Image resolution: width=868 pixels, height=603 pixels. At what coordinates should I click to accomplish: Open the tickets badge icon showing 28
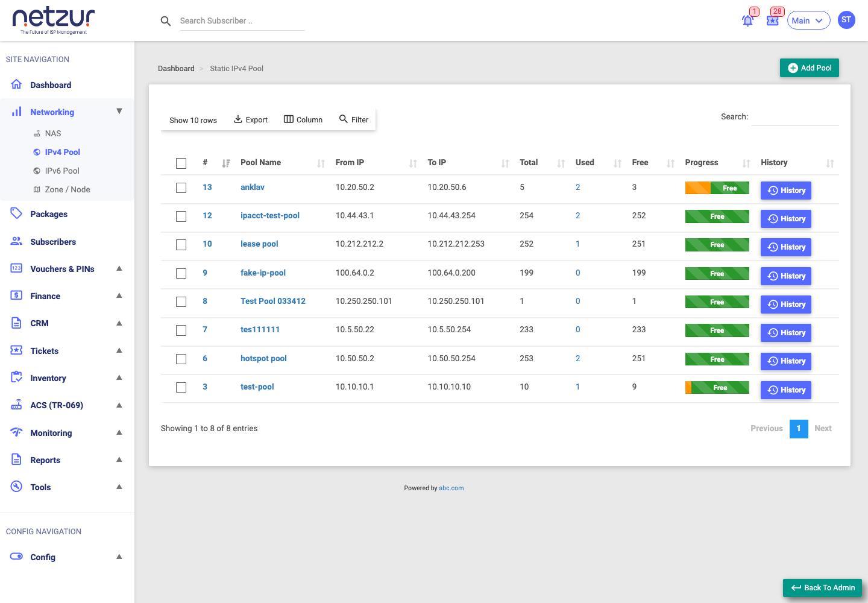point(773,21)
